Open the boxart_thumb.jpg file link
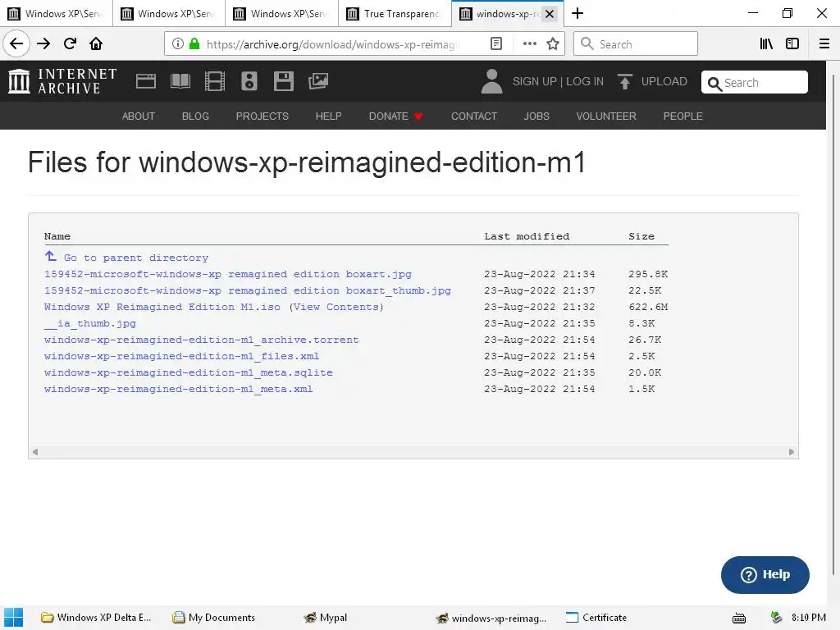The height and width of the screenshot is (630, 840). pos(248,291)
